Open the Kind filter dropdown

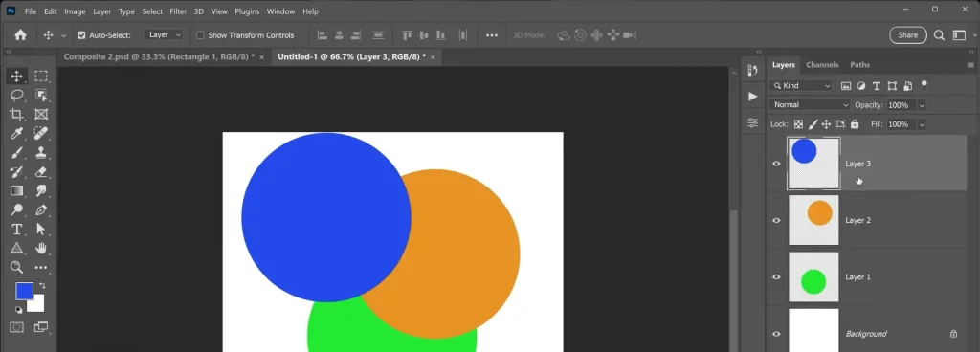(x=802, y=85)
